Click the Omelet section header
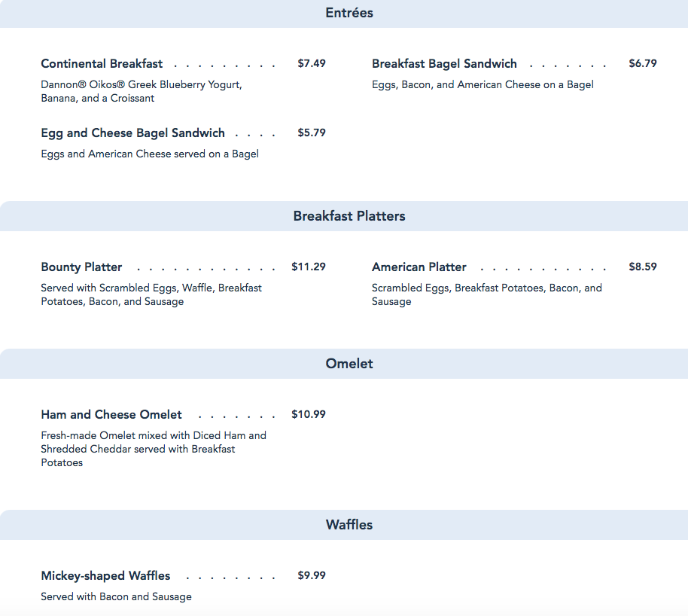This screenshot has width=688, height=616. click(349, 364)
